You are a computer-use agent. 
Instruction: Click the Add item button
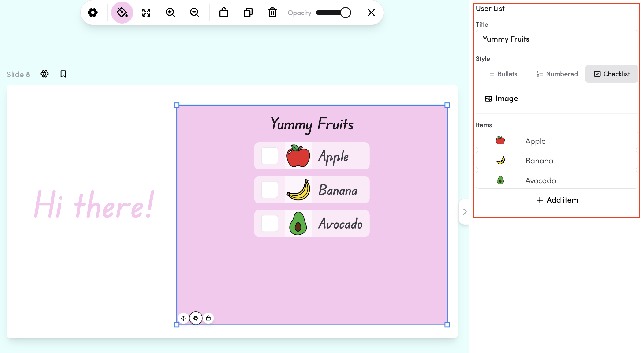pyautogui.click(x=557, y=200)
